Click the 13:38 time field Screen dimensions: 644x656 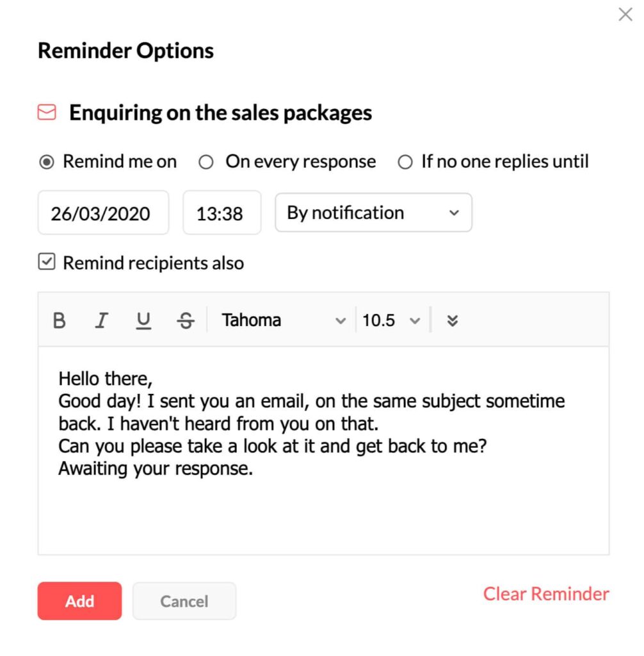(x=222, y=213)
